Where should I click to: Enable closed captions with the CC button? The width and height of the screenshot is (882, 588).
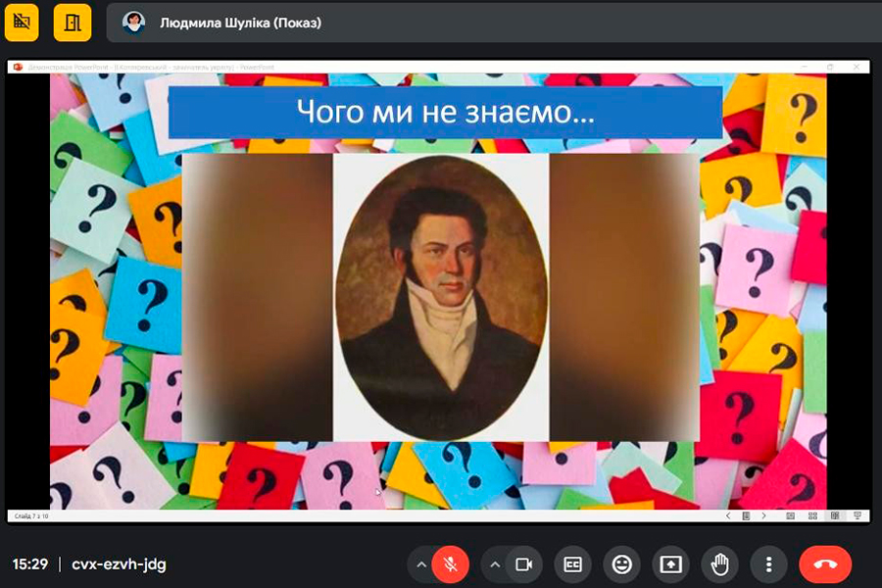click(x=572, y=564)
